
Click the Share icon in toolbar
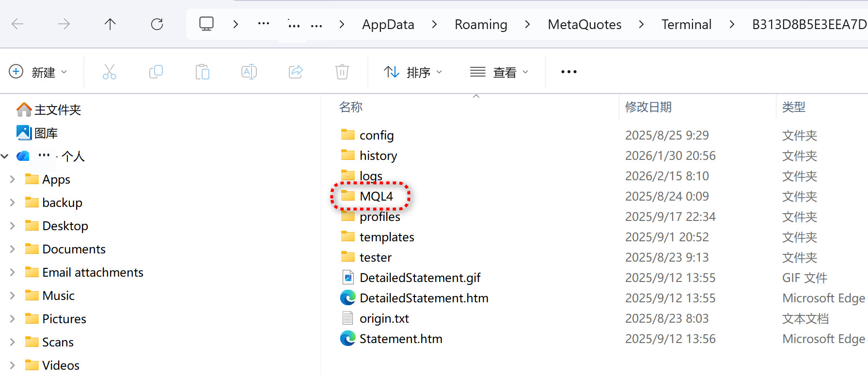[296, 72]
